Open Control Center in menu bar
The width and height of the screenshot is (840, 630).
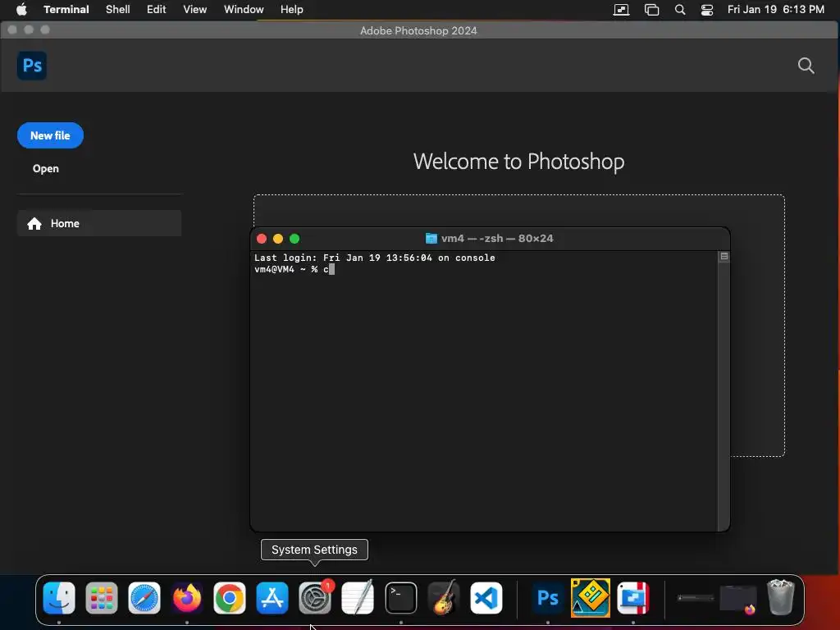tap(707, 10)
